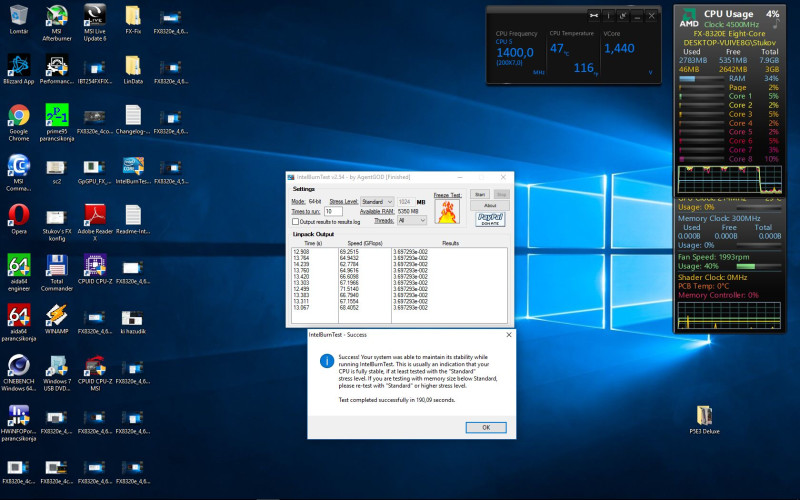800x500 pixels.
Task: Close the IntelBurnTest Success dialog
Action: [509, 335]
